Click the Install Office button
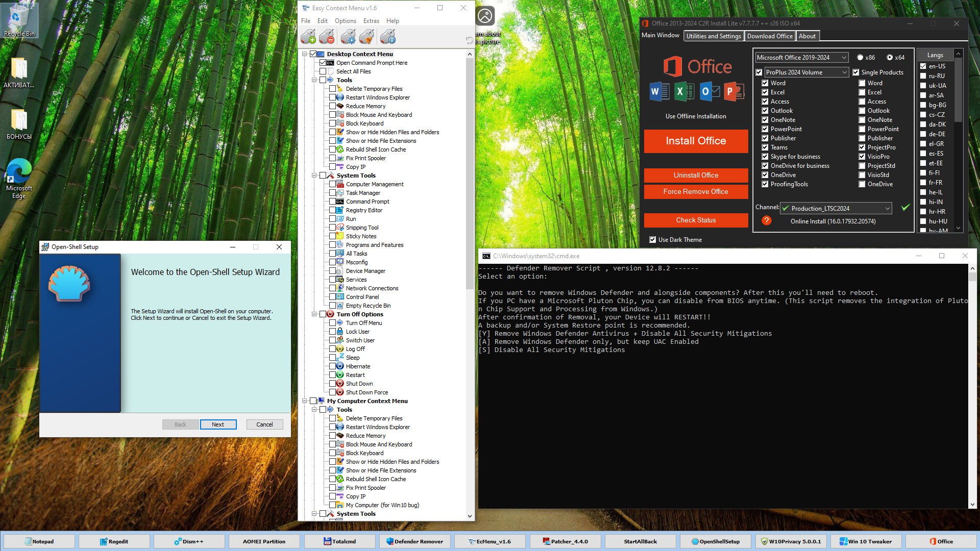This screenshot has height=551, width=980. pyautogui.click(x=696, y=141)
